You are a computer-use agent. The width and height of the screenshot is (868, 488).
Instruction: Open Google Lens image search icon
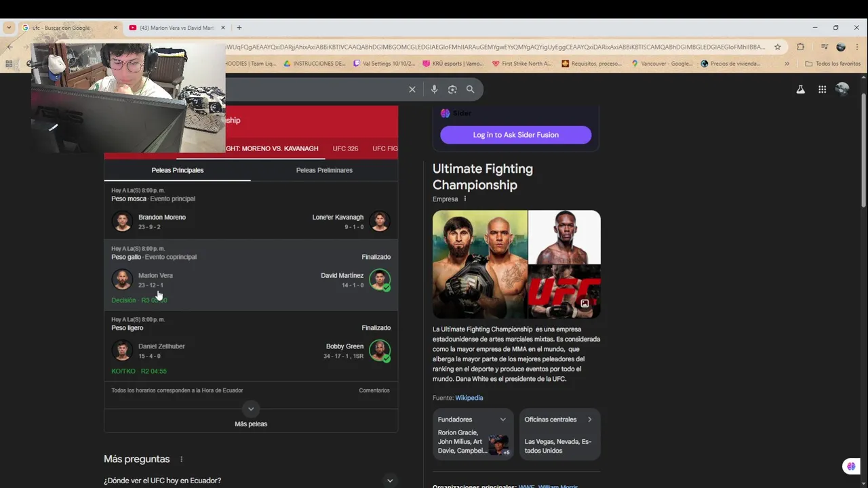coord(452,89)
